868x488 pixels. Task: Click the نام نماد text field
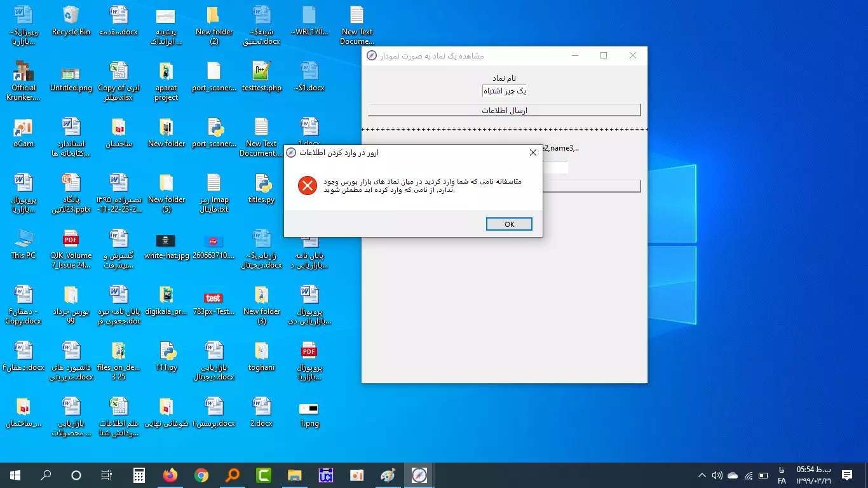click(504, 91)
